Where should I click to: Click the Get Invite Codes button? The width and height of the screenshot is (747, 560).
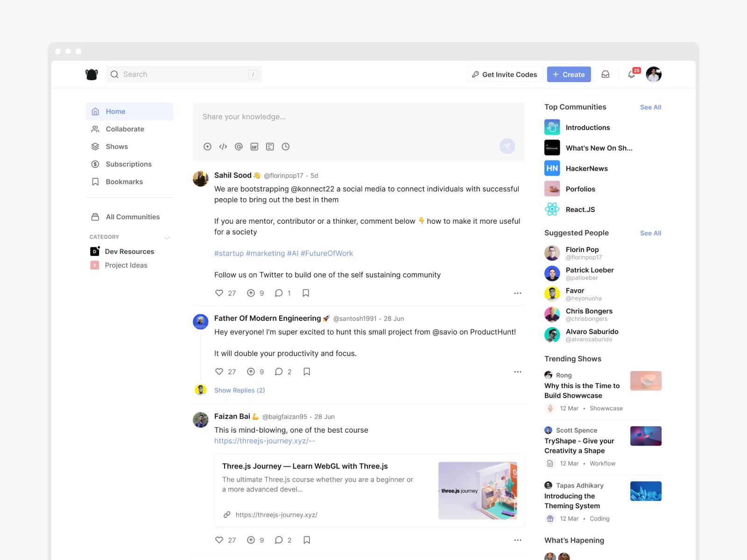point(505,75)
